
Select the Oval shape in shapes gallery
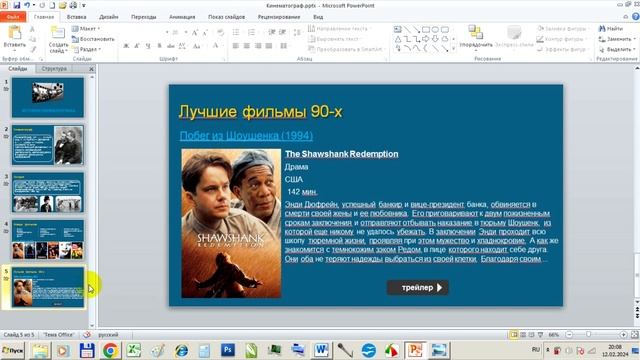pos(435,29)
